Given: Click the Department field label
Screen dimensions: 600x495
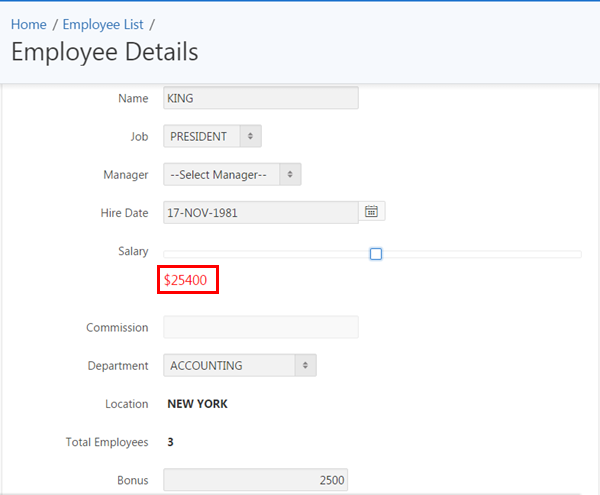Looking at the screenshot, I should [118, 366].
